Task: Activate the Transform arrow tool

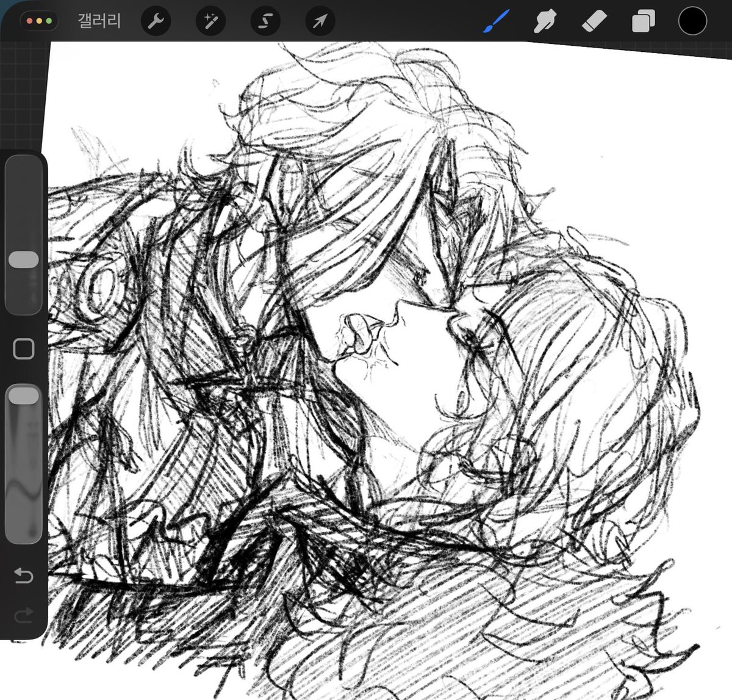Action: [320, 22]
